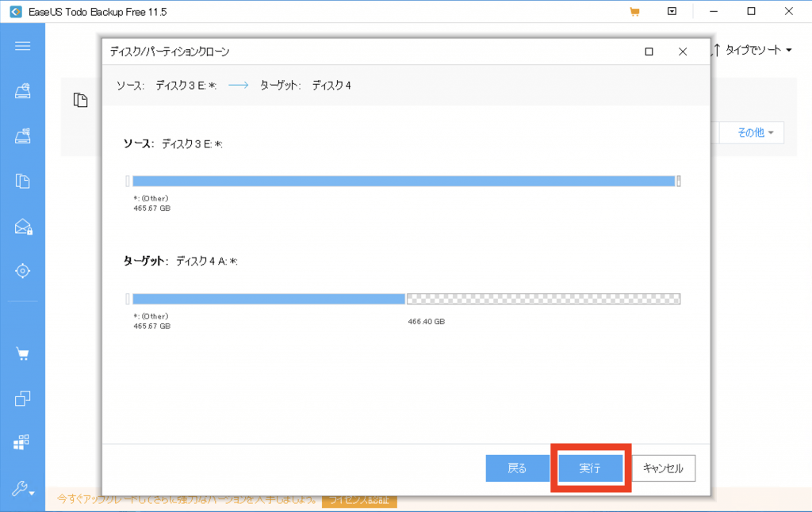Open File Backup from the sidebar
The image size is (812, 512).
22,181
